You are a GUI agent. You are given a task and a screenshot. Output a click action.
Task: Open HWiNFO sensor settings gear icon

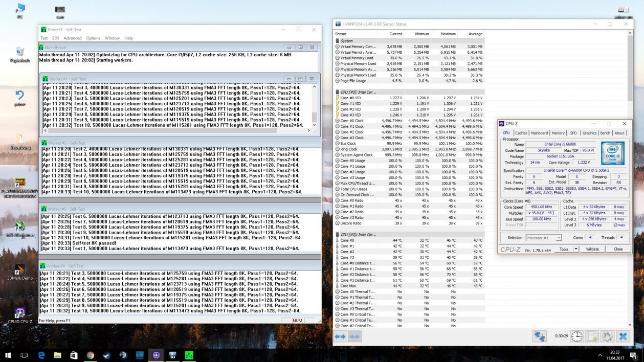[608, 336]
